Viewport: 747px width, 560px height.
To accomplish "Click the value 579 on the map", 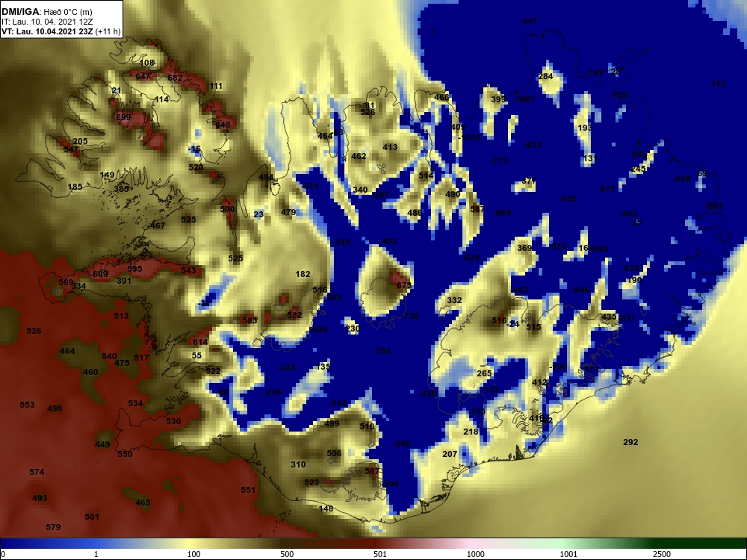I will [x=53, y=527].
